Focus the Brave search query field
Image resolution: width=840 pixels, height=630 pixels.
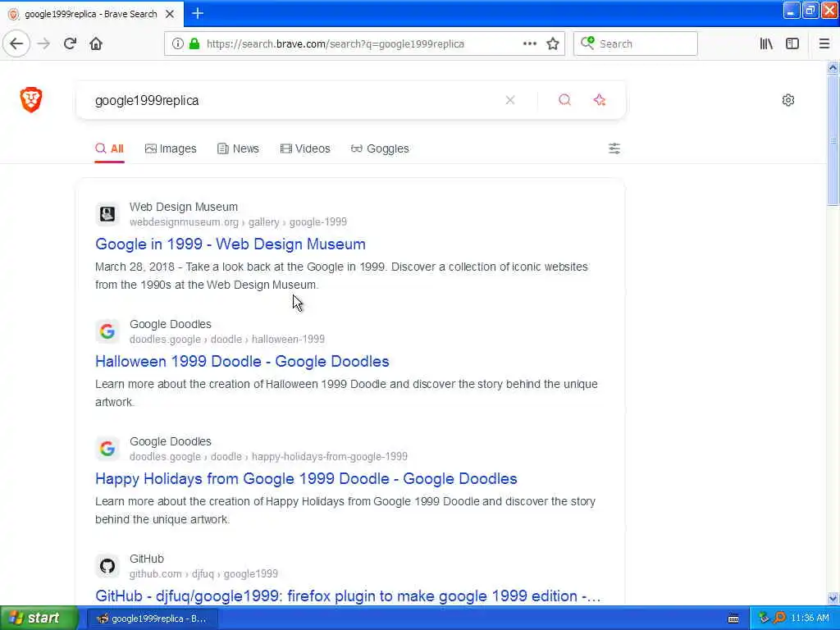[294, 100]
